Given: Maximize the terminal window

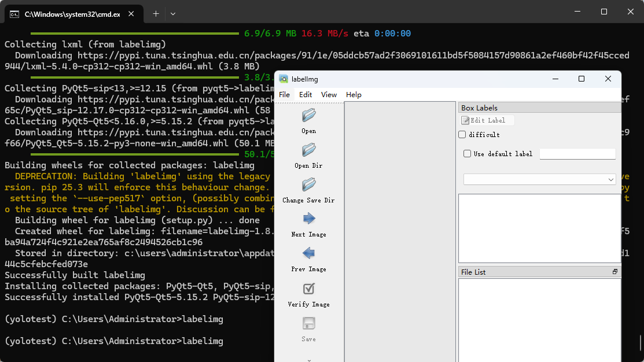Looking at the screenshot, I should pyautogui.click(x=603, y=12).
